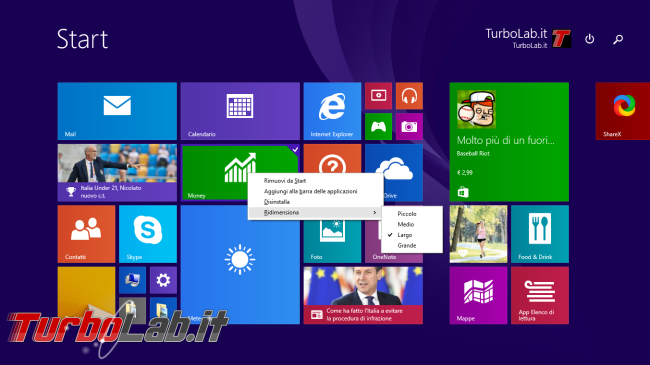Open the sports news Italia Under 21 tile
Image resolution: width=650 pixels, height=365 pixels.
[117, 173]
